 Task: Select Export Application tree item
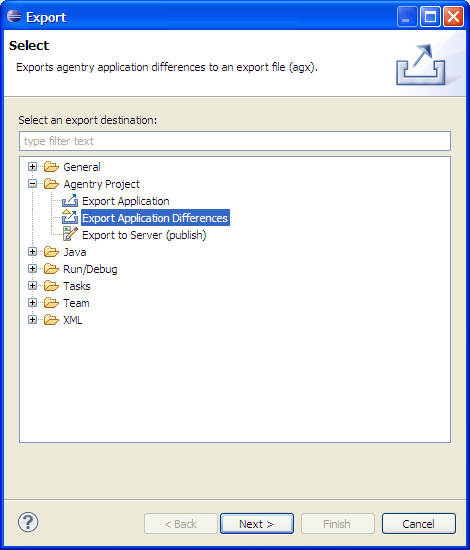(126, 201)
